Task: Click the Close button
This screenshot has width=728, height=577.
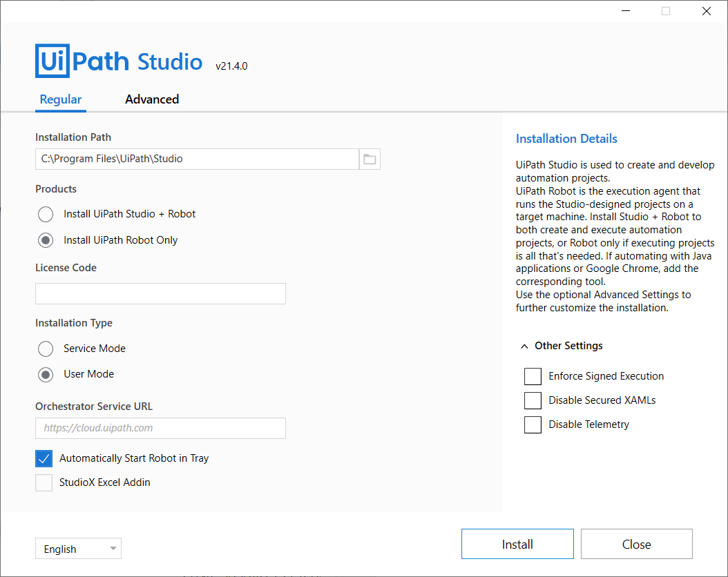Action: 636,544
